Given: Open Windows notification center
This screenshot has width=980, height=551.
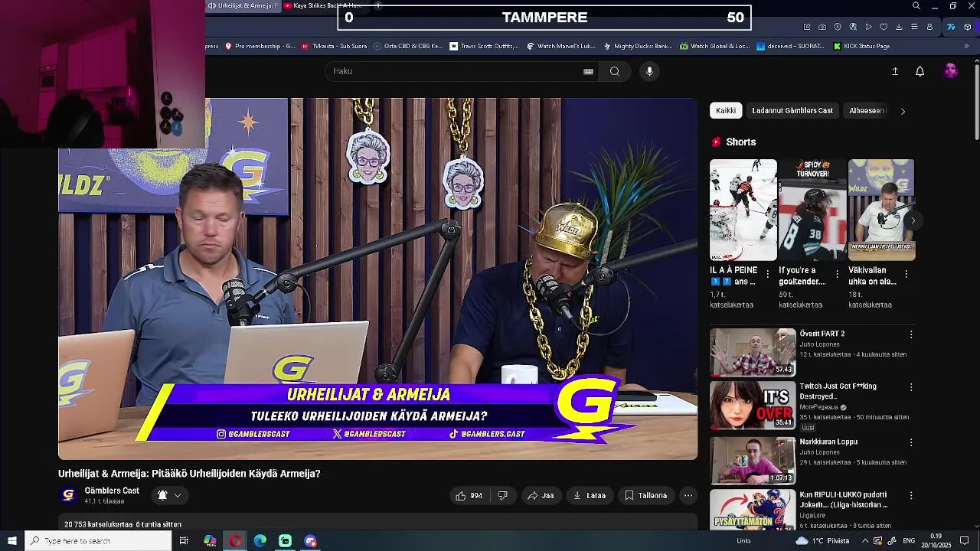Looking at the screenshot, I should 964,541.
